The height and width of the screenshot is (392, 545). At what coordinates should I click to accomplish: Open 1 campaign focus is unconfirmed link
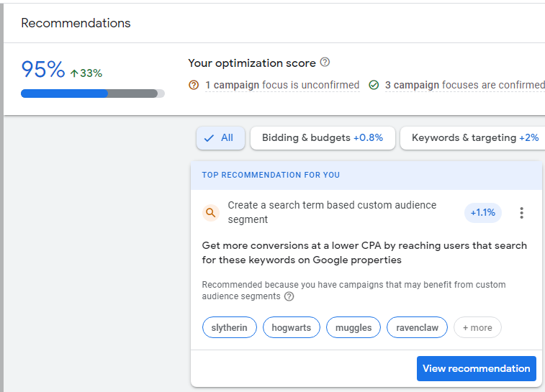(282, 85)
